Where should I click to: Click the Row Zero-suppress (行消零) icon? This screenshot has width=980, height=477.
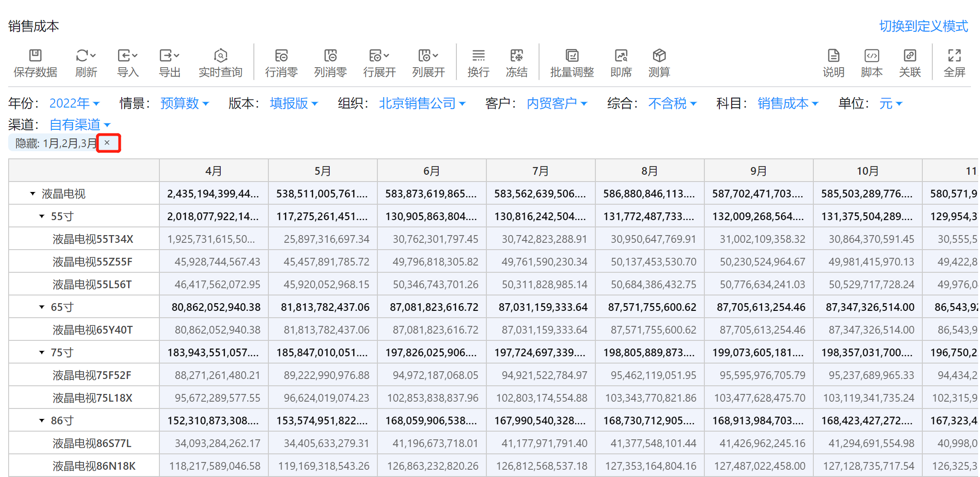point(281,56)
